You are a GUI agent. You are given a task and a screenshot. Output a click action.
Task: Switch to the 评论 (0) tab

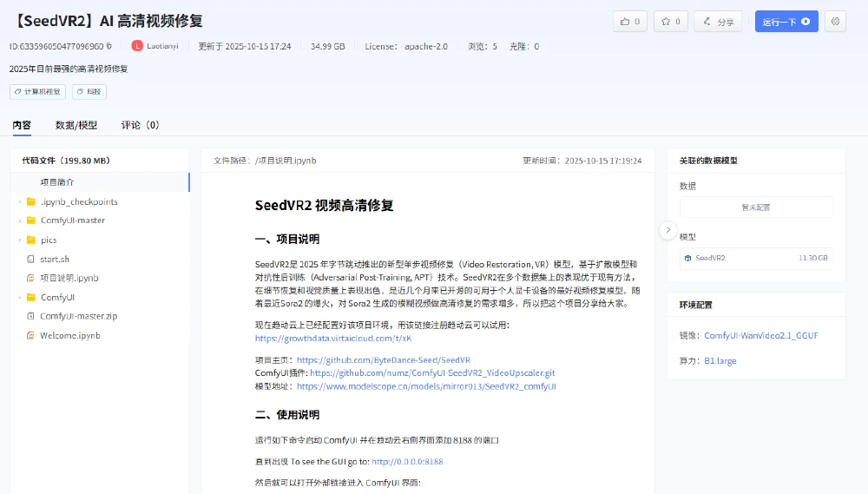(140, 125)
